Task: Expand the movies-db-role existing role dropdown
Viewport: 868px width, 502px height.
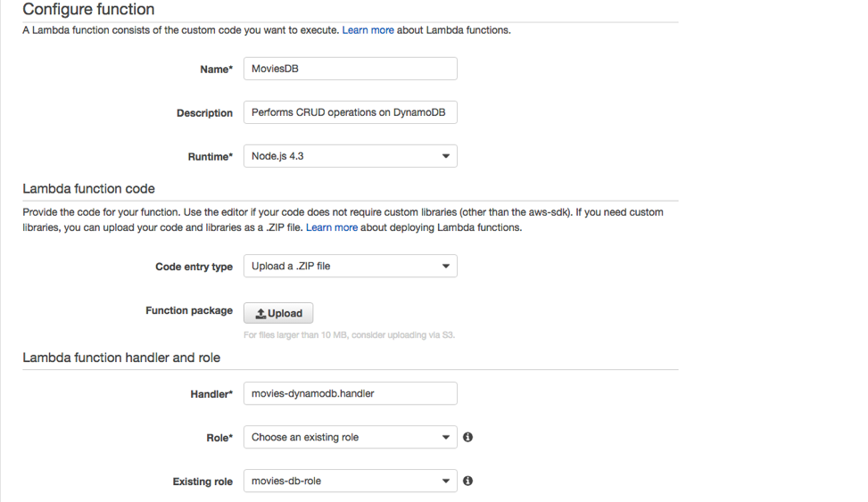Action: click(351, 481)
